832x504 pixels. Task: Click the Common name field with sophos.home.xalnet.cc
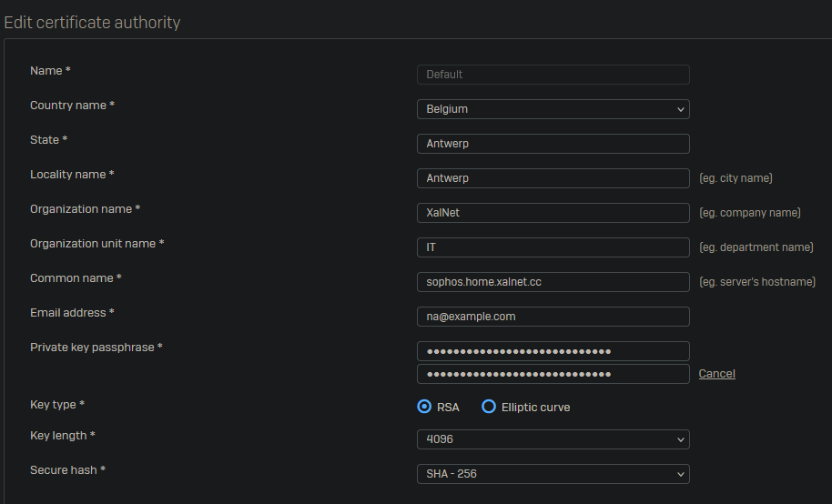click(553, 282)
